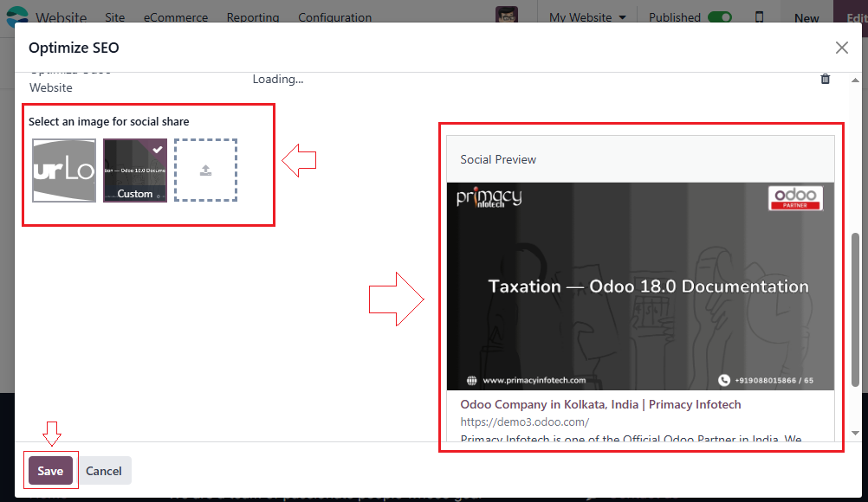Viewport: 868px width, 502px height.
Task: Open the https://demo3.odoo.com/ link
Action: 522,422
